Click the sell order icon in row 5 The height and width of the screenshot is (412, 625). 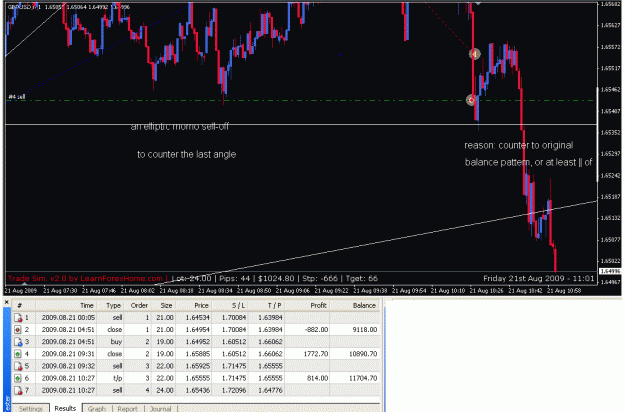pyautogui.click(x=18, y=366)
